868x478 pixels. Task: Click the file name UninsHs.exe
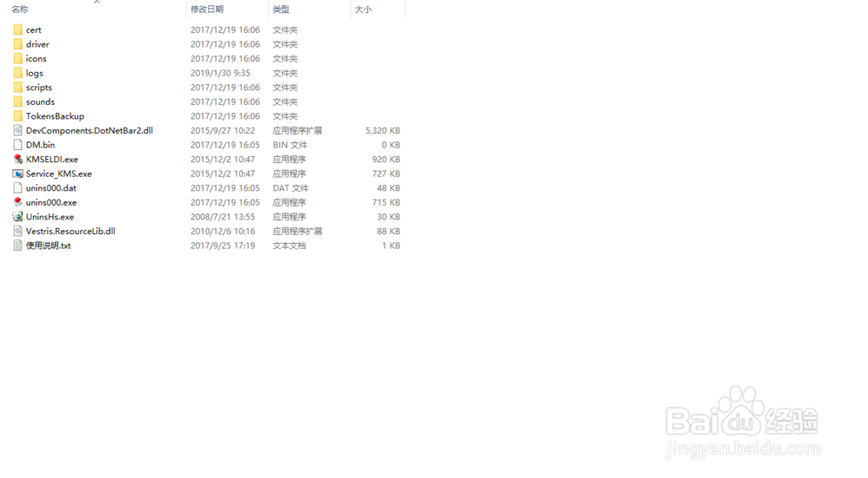tap(49, 217)
